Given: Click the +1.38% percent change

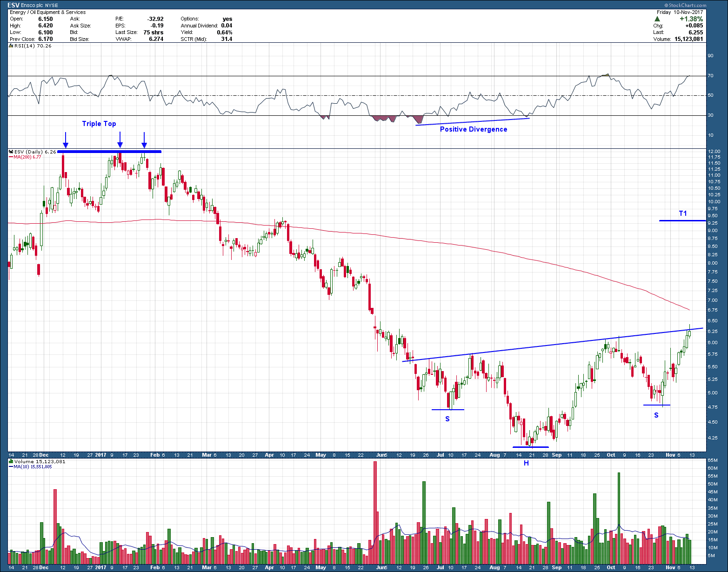Looking at the screenshot, I should tap(691, 19).
